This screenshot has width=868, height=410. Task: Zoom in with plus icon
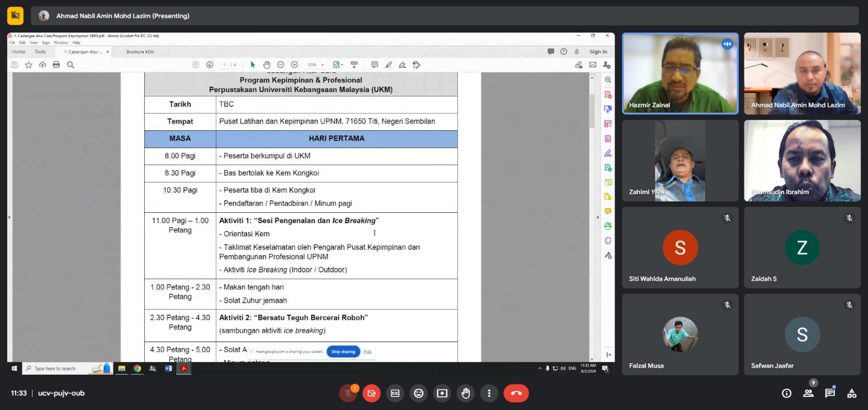coord(295,65)
